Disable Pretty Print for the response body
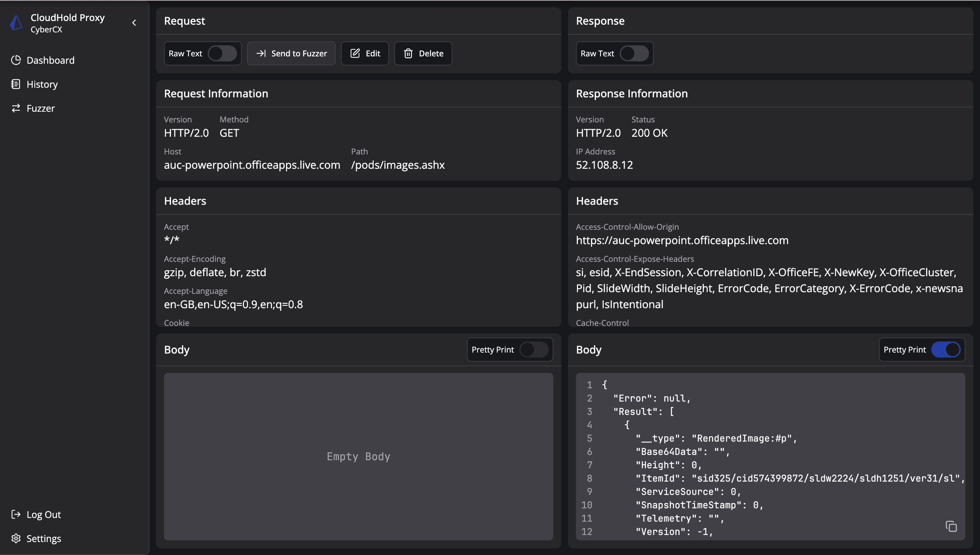The height and width of the screenshot is (555, 980). tap(946, 350)
